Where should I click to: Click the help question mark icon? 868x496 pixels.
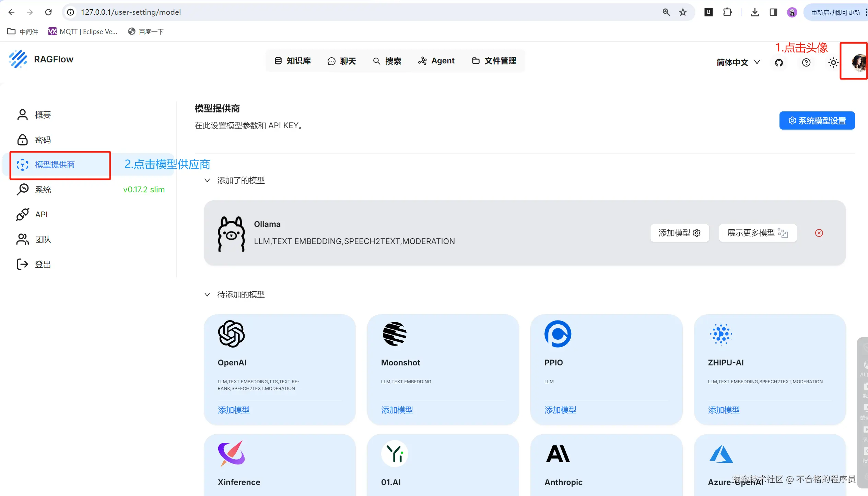[806, 62]
